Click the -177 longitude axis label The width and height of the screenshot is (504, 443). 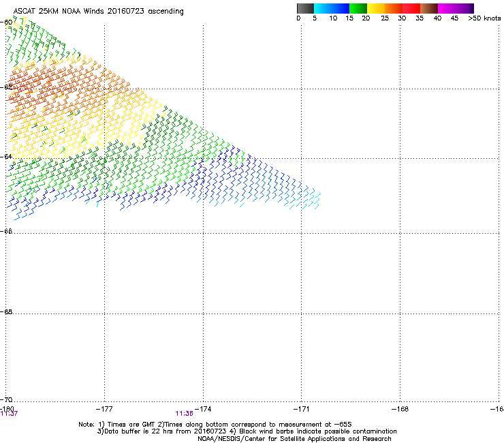coord(104,409)
